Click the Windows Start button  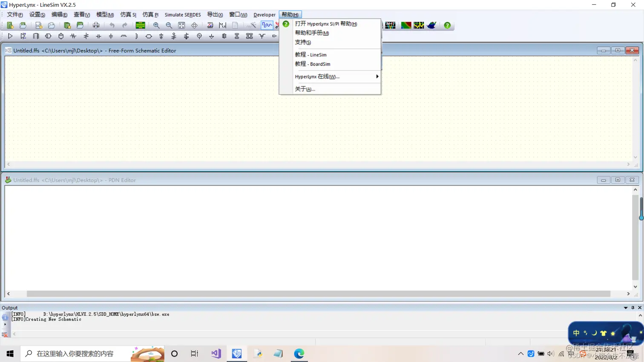click(x=10, y=353)
